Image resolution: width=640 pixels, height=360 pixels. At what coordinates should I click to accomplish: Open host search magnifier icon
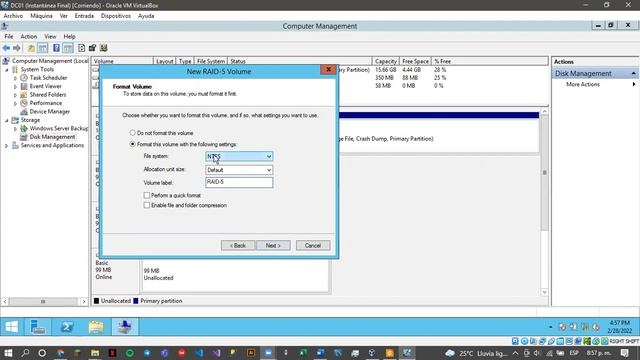25,353
